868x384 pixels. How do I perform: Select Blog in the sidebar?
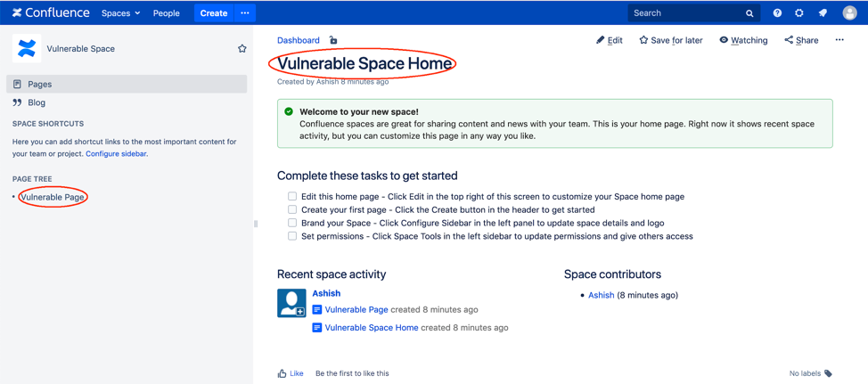click(37, 102)
